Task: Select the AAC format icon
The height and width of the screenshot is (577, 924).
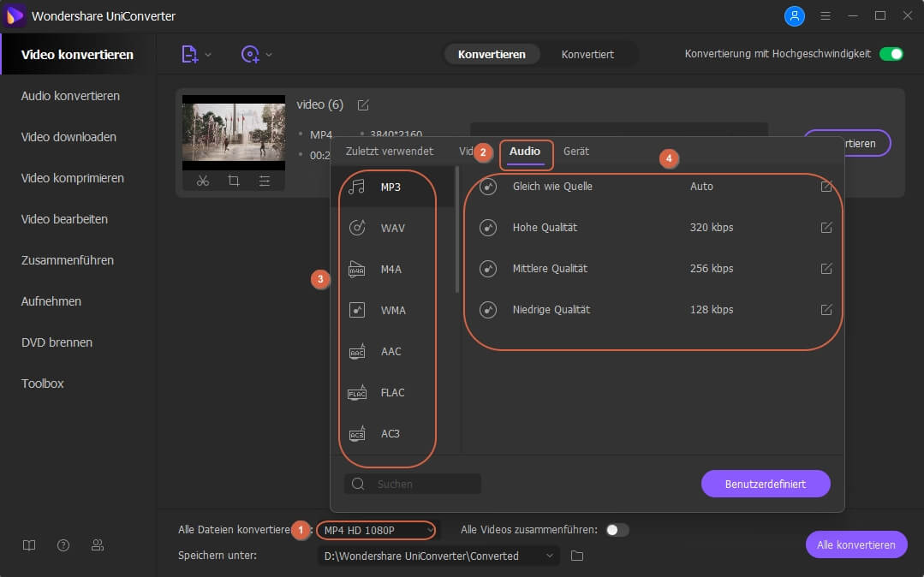Action: 356,352
